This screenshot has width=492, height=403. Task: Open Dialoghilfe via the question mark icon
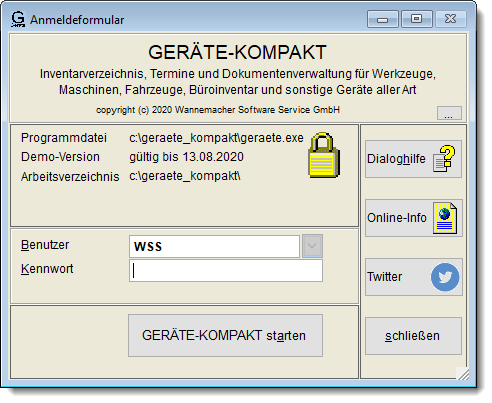(445, 159)
